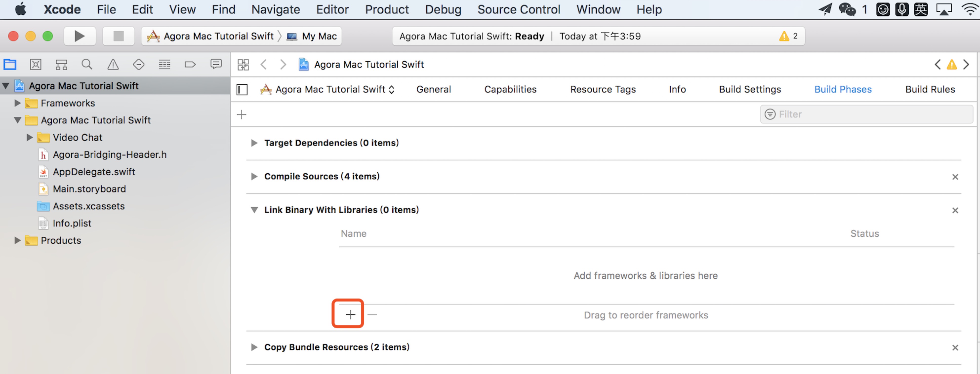Jump to previous issue arrow

click(937, 64)
